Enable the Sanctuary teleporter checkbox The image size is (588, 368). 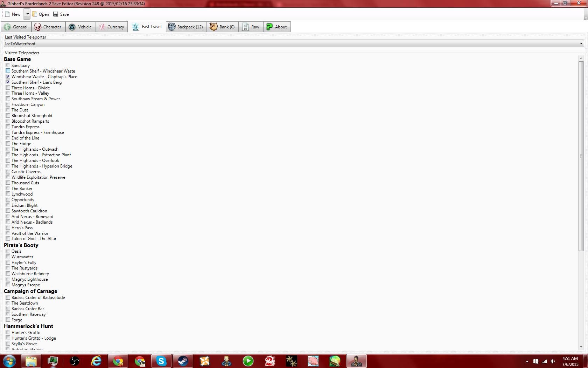click(x=8, y=66)
